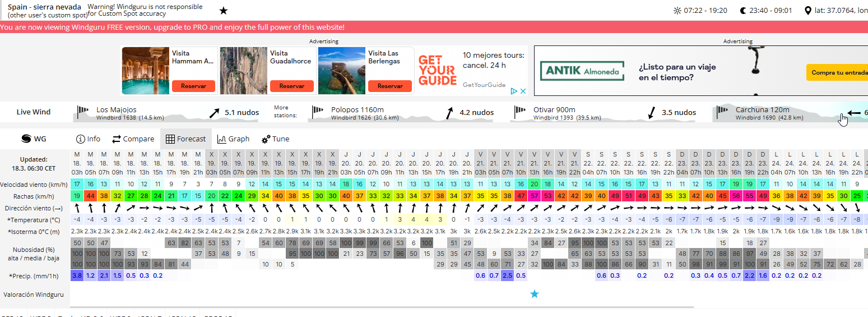Click the Las Berlengas ad thumbnail

341,71
